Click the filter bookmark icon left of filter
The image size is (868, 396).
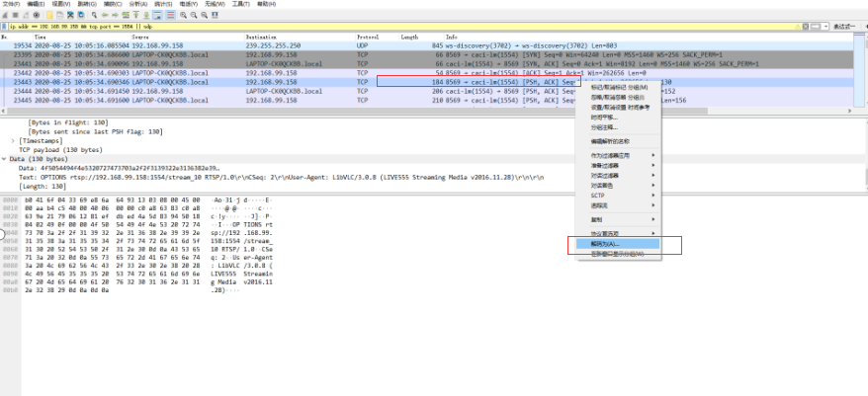point(4,26)
